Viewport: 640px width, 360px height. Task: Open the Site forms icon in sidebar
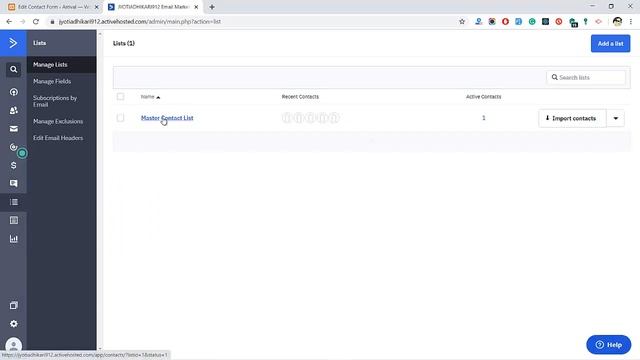click(13, 220)
